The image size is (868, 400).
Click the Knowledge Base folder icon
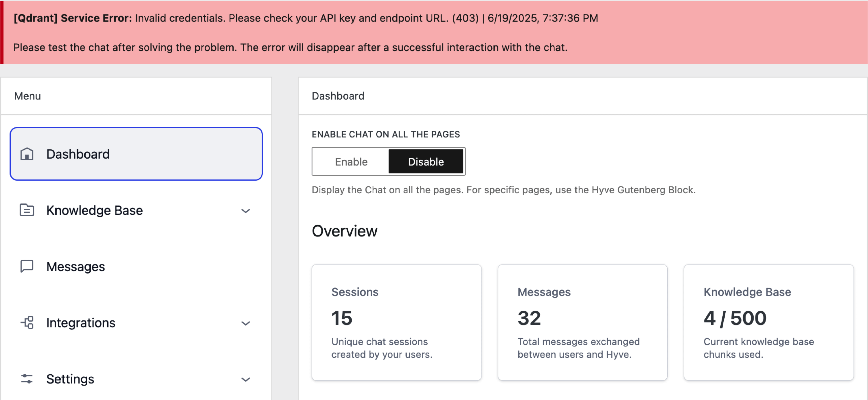point(27,210)
